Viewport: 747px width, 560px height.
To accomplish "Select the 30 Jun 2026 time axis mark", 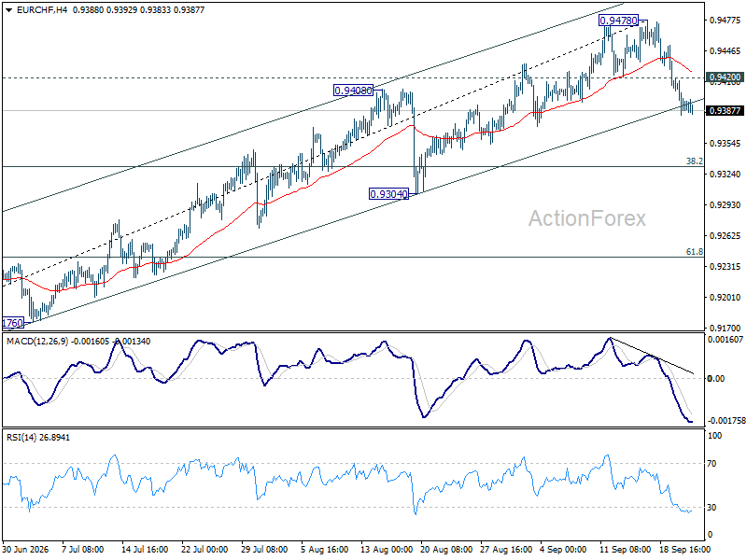I will (x=26, y=549).
